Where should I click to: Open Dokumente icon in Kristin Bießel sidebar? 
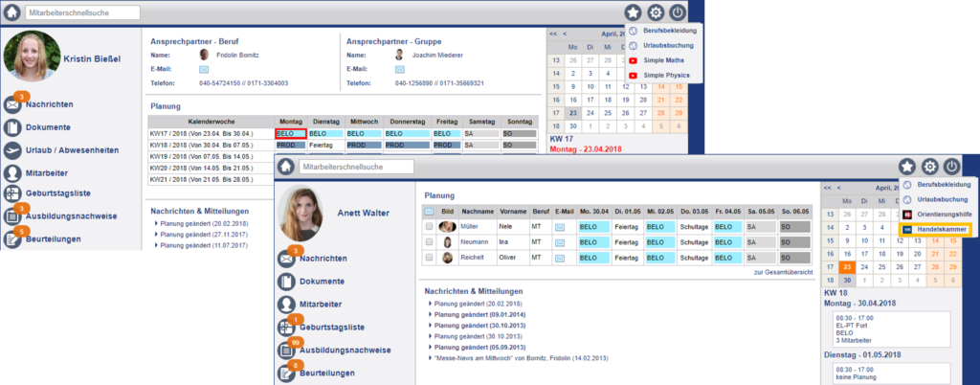pos(12,127)
